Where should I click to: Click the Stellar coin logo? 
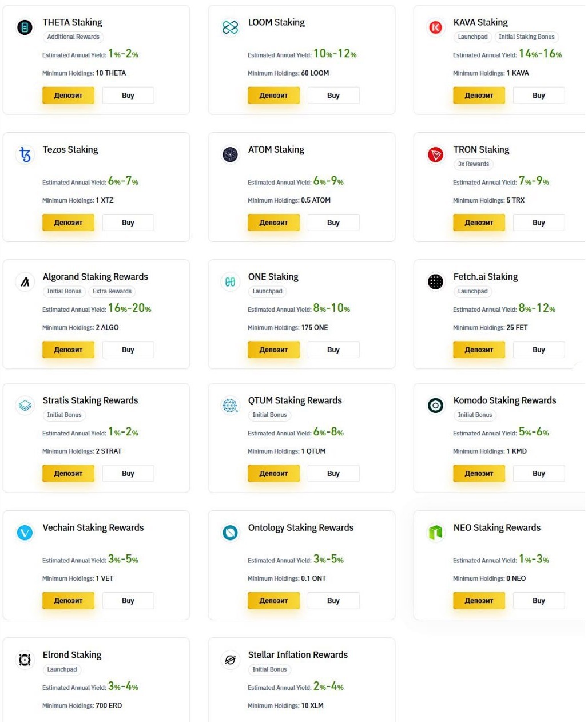[230, 660]
